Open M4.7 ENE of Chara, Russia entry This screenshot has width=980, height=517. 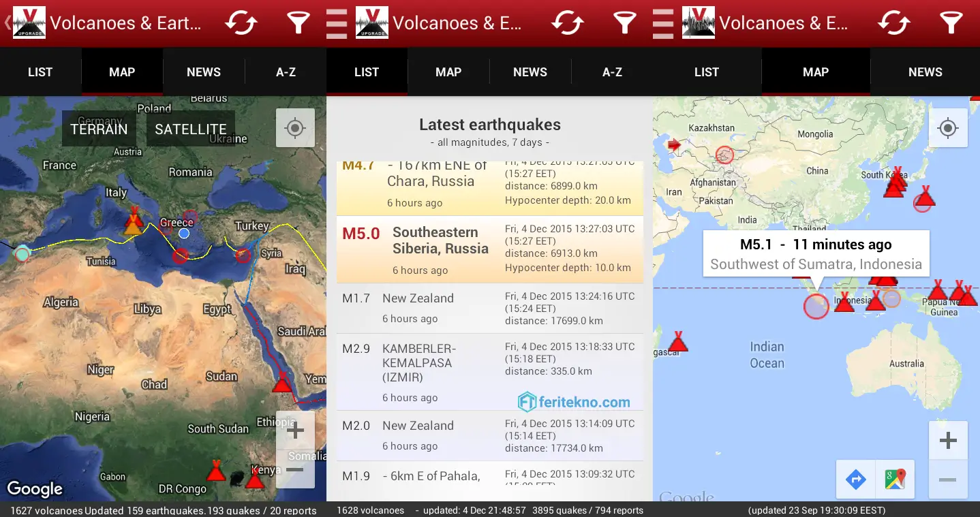pyautogui.click(x=490, y=189)
